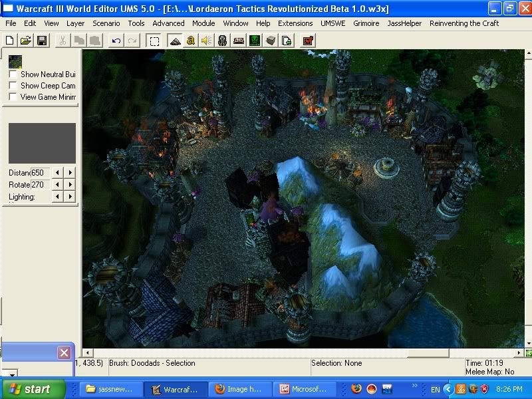This screenshot has width=532, height=399.
Task: Open the Windows Start menu
Action: (33, 389)
